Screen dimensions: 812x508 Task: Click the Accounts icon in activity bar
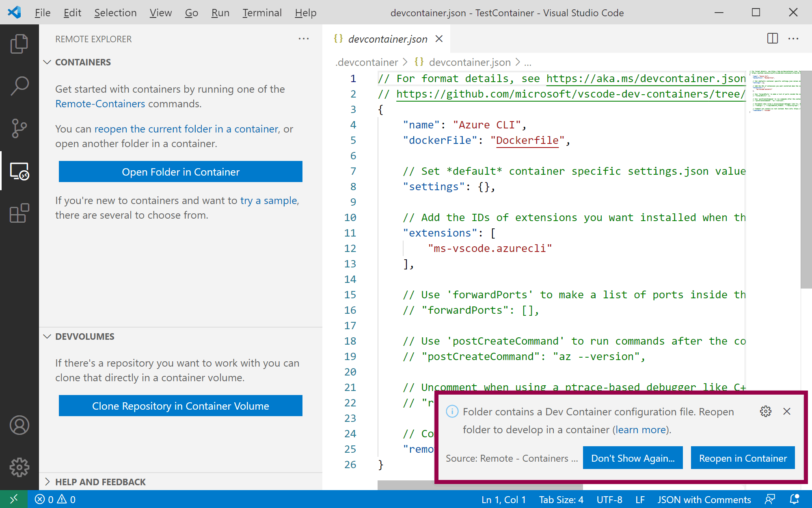(19, 425)
